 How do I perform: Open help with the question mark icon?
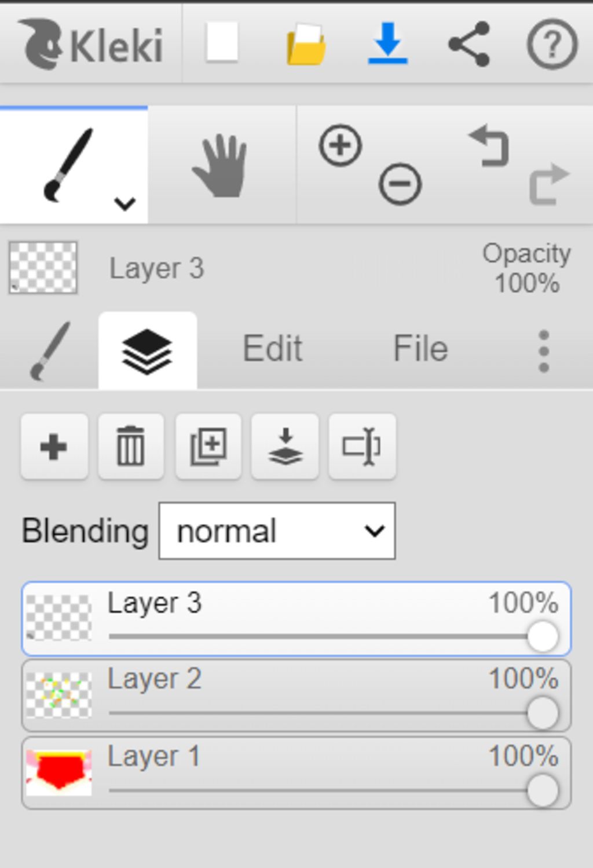click(x=552, y=44)
